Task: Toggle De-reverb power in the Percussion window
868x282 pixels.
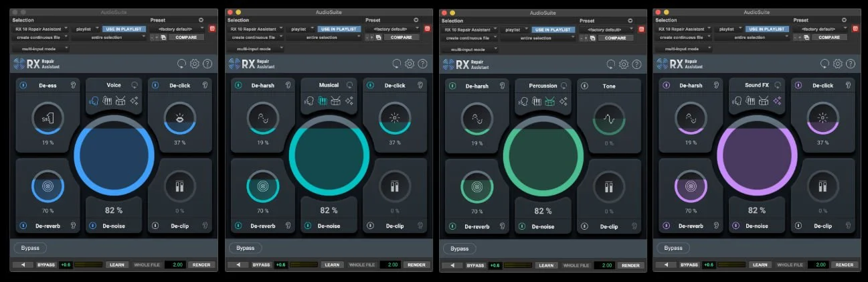Action: [452, 226]
